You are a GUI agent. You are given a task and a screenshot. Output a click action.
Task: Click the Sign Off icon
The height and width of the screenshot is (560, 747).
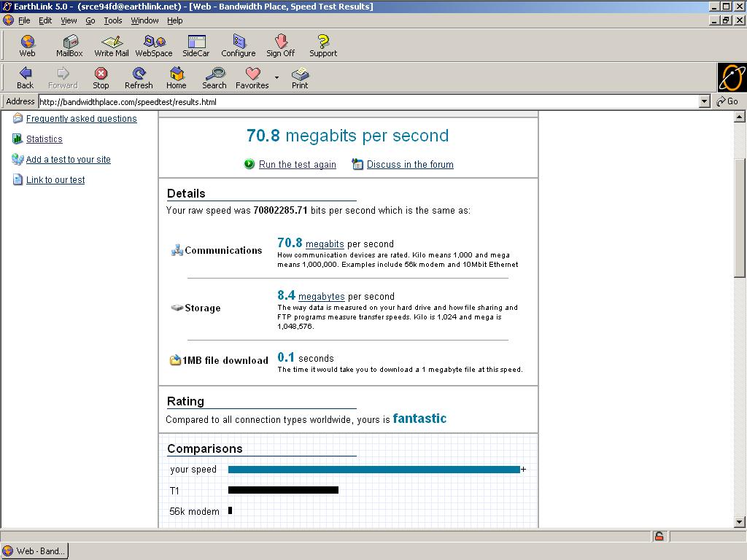(x=280, y=45)
